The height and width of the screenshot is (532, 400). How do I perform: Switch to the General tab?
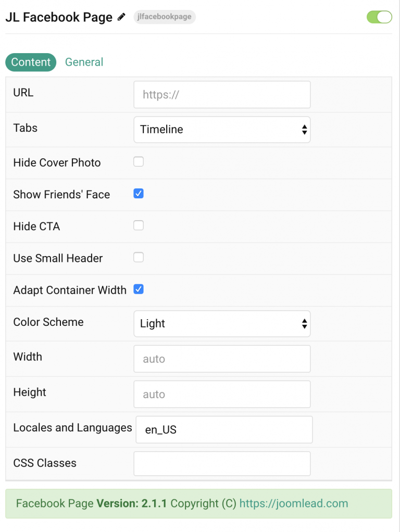[84, 62]
